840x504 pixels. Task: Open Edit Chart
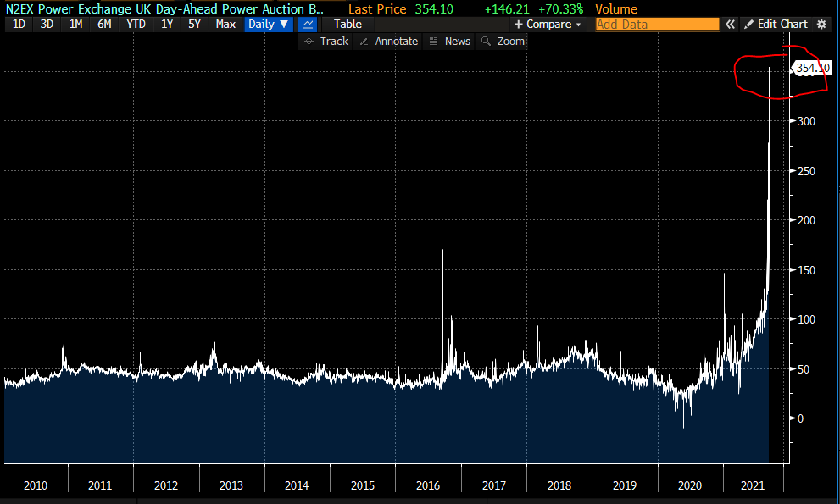click(x=776, y=24)
